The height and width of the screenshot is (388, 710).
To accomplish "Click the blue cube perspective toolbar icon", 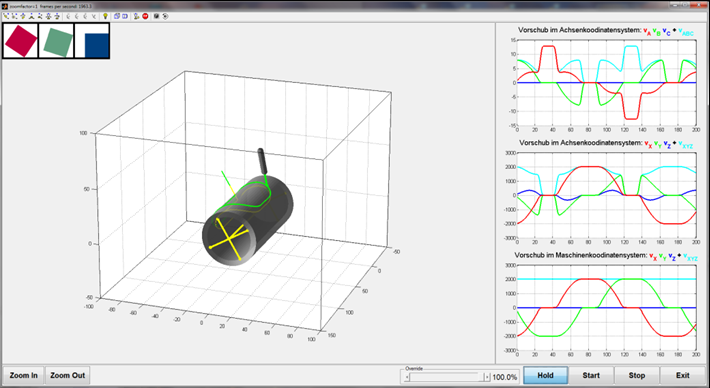I will pyautogui.click(x=117, y=16).
